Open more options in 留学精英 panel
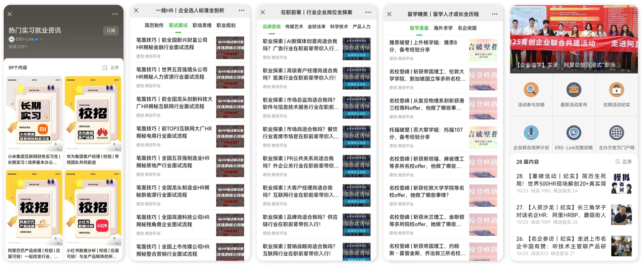644x266 pixels. (495, 14)
